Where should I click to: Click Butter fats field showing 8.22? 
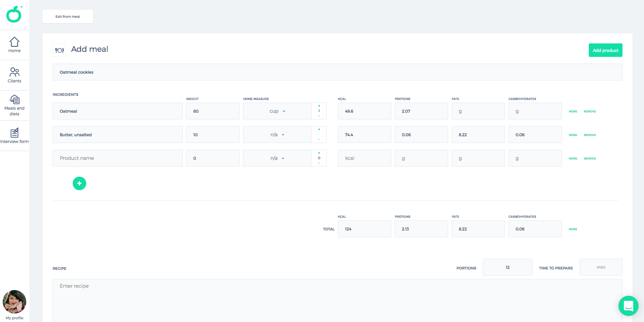[x=478, y=135]
